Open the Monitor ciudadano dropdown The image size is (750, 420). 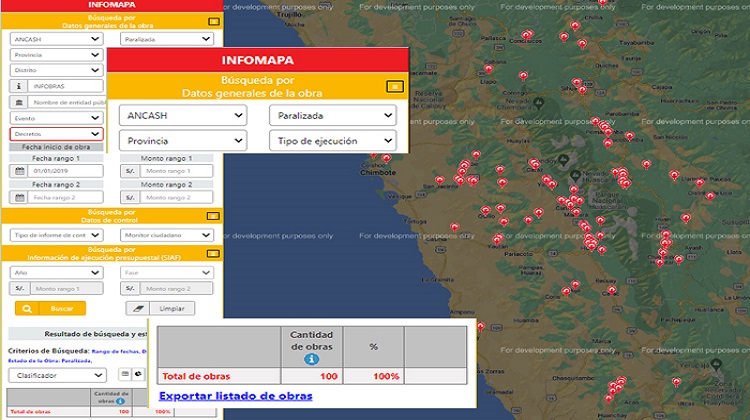coord(166,235)
